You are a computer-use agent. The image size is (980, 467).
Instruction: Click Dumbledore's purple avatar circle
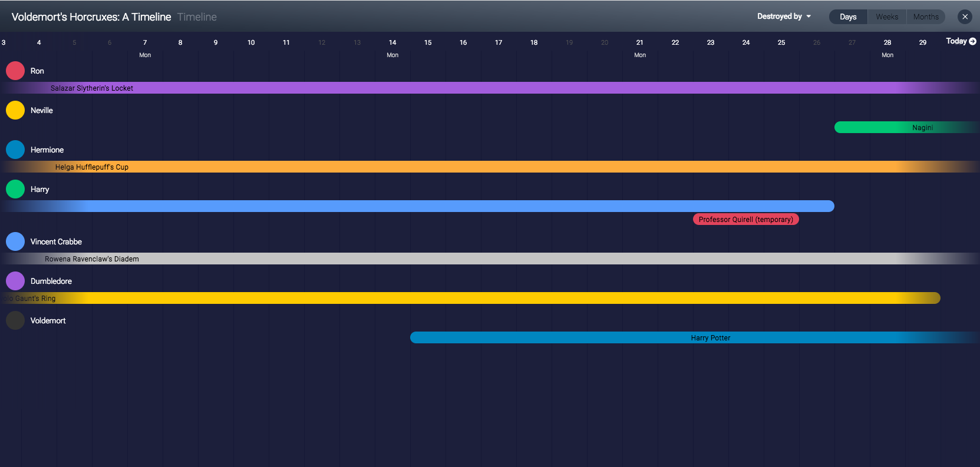(15, 281)
